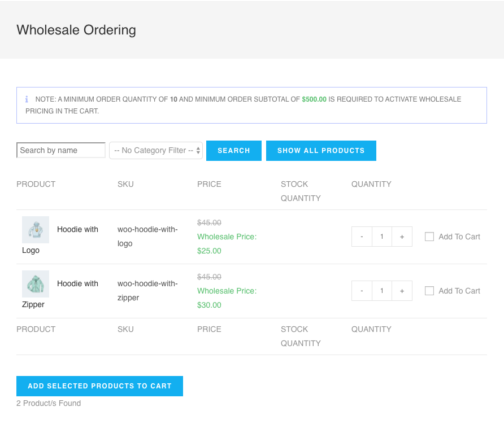Click the info icon in the notice

pyautogui.click(x=27, y=99)
